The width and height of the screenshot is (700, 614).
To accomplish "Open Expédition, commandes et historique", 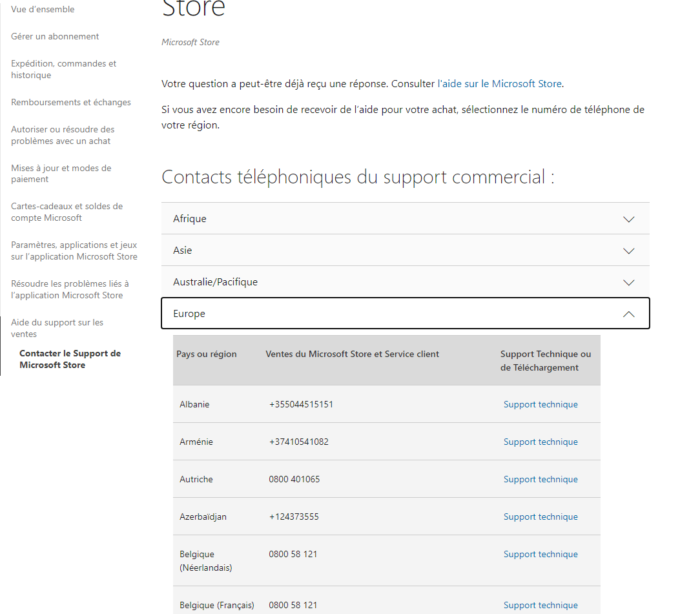I will [x=64, y=69].
